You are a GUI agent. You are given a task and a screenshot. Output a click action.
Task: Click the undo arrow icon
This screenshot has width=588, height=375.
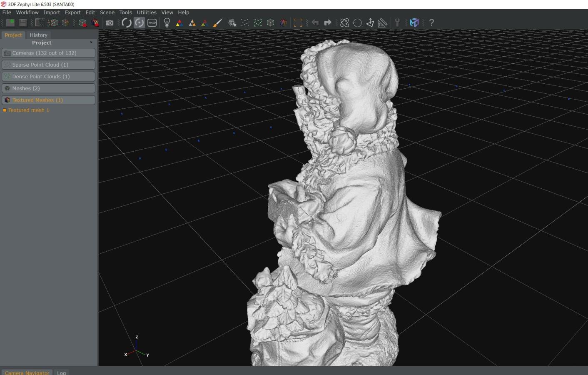point(315,23)
